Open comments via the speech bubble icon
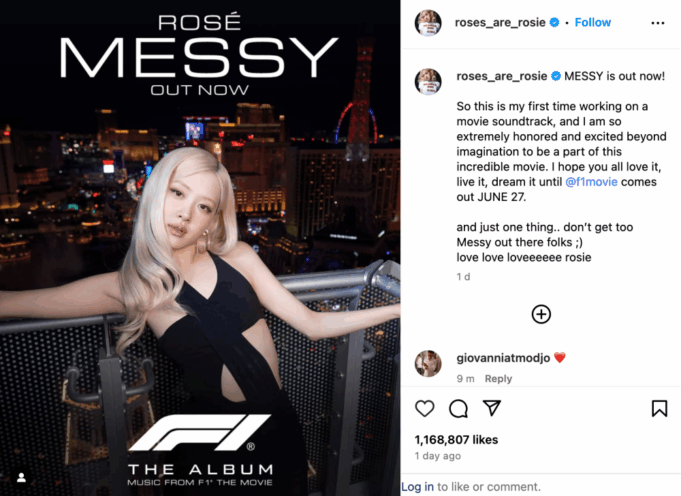The width and height of the screenshot is (681, 496). 458,409
